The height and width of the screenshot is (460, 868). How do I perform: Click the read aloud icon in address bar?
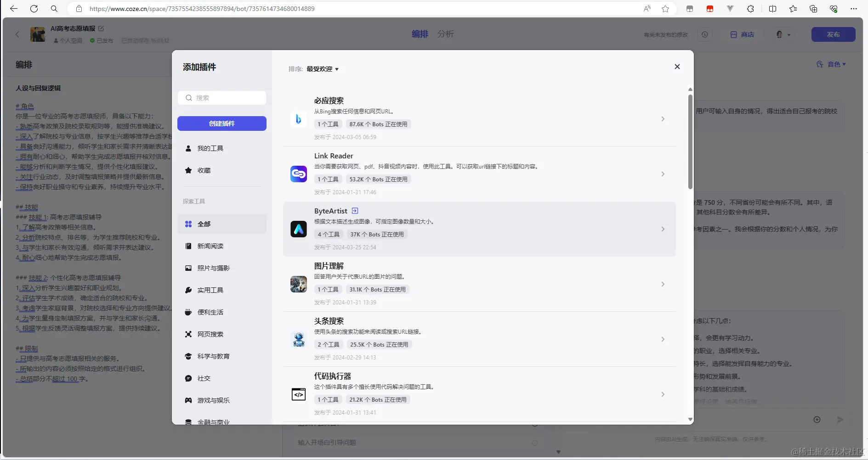pyautogui.click(x=647, y=9)
